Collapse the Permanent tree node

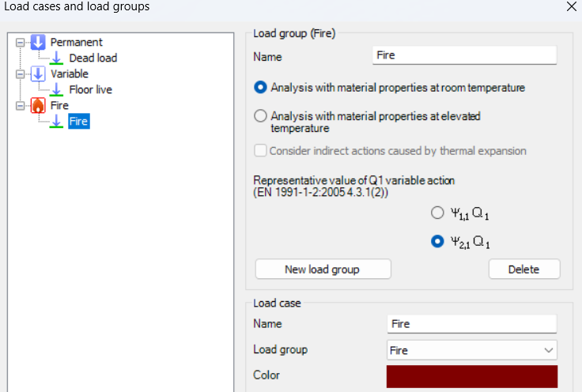pos(20,43)
